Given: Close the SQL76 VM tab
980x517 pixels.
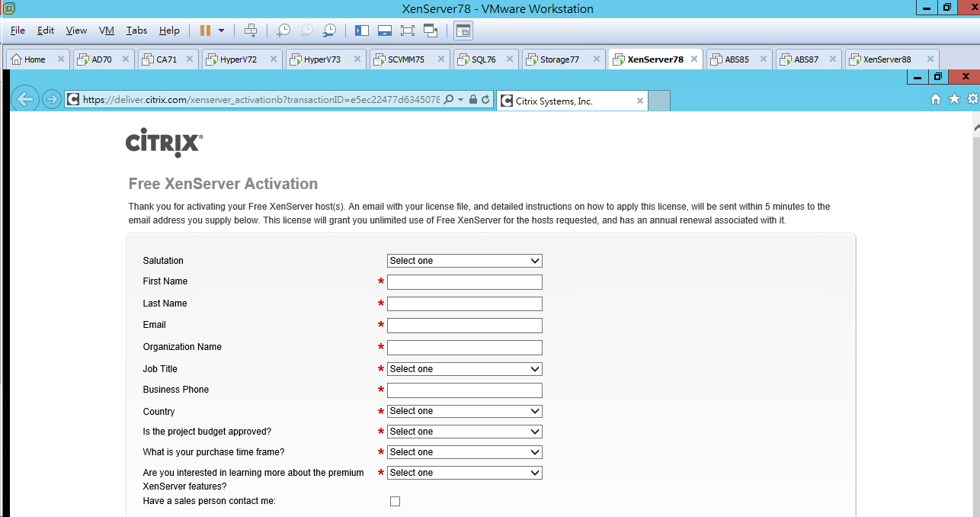Looking at the screenshot, I should click(x=509, y=59).
